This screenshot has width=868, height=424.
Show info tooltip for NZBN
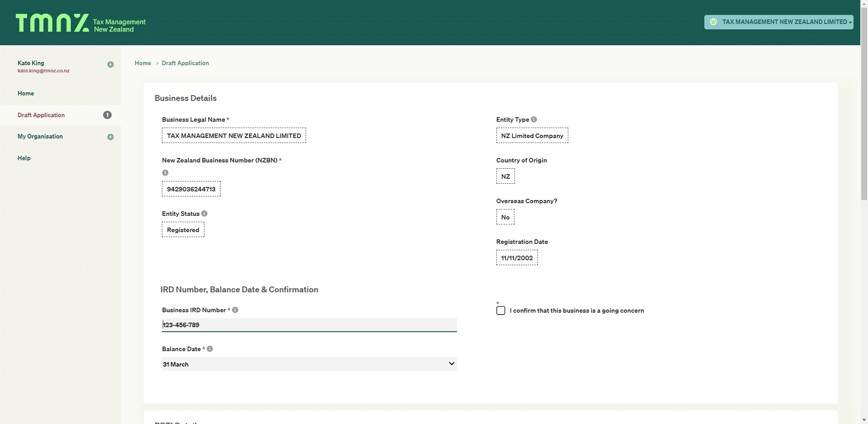165,173
